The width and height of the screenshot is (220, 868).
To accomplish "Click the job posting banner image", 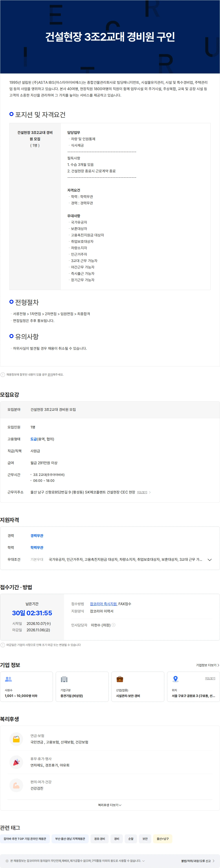I will point(110,37).
